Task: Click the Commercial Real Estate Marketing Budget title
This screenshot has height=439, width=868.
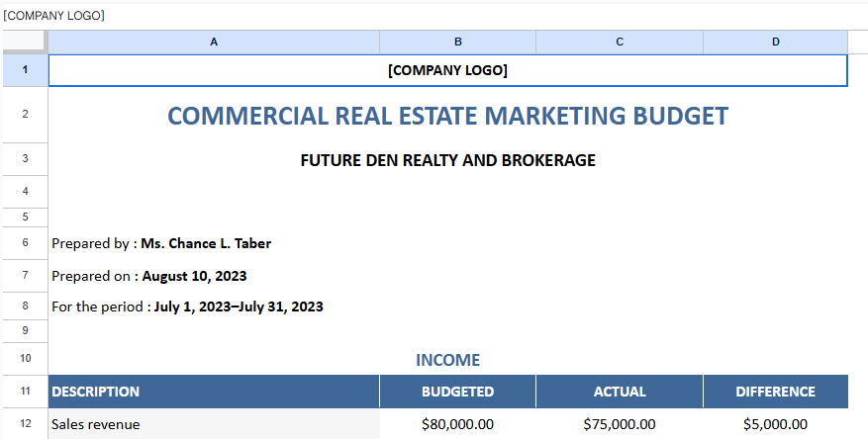Action: [x=447, y=116]
